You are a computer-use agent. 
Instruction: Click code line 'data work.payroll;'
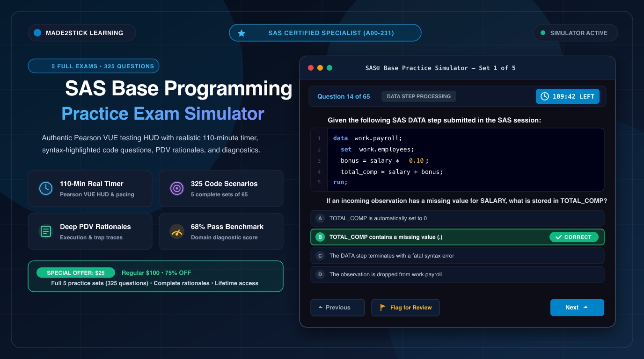pos(367,138)
